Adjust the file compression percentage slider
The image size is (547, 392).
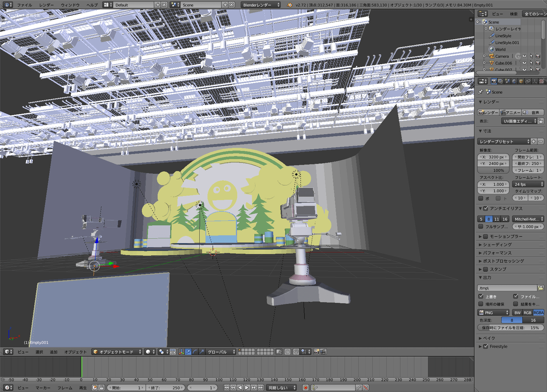click(x=511, y=327)
